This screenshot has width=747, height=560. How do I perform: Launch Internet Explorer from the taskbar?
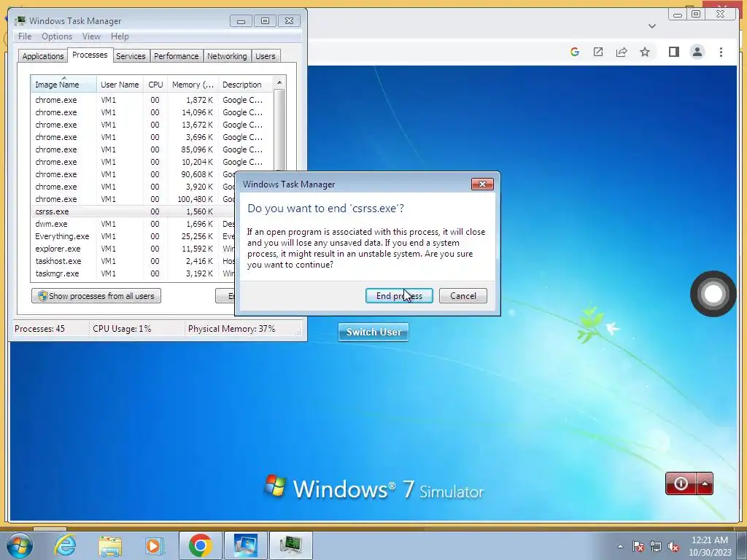64,545
